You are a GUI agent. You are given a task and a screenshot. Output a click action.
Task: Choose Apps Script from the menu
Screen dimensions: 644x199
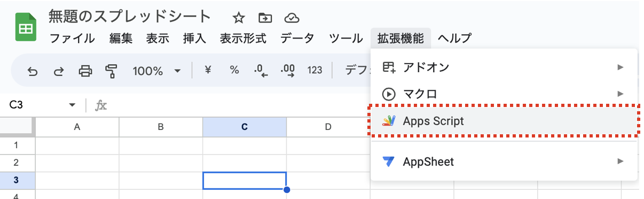(x=504, y=121)
